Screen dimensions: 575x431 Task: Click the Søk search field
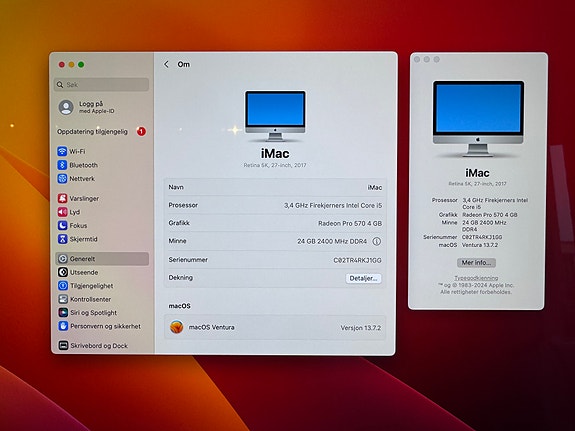(102, 85)
